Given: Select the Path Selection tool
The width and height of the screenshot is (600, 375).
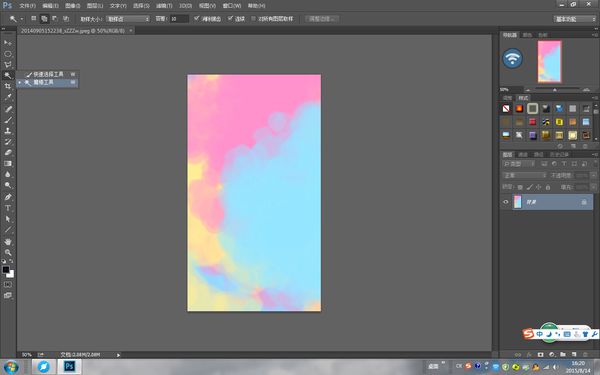Looking at the screenshot, I should click(x=8, y=219).
